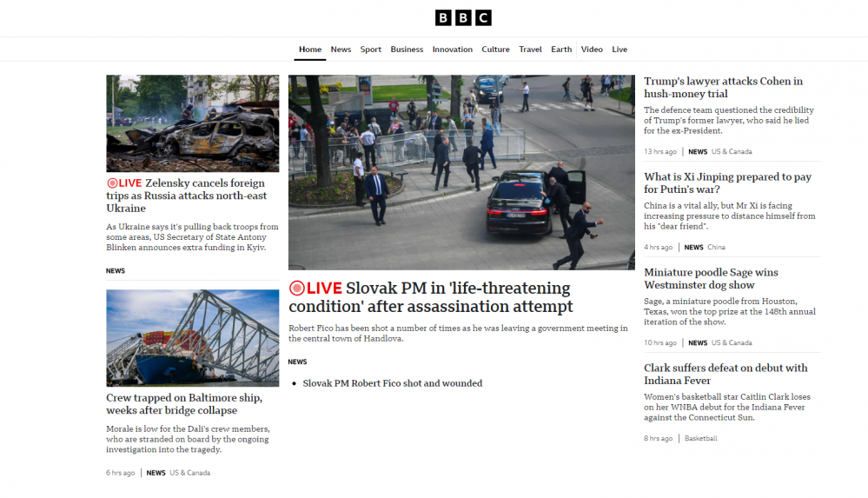Viewport: 868px width, 498px height.
Task: Select Video in the navigation bar
Action: [592, 50]
